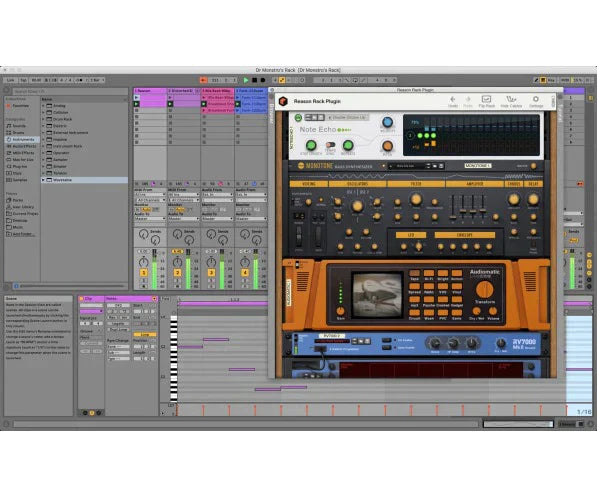
Task: Click the browser search field
Action: [x=70, y=91]
